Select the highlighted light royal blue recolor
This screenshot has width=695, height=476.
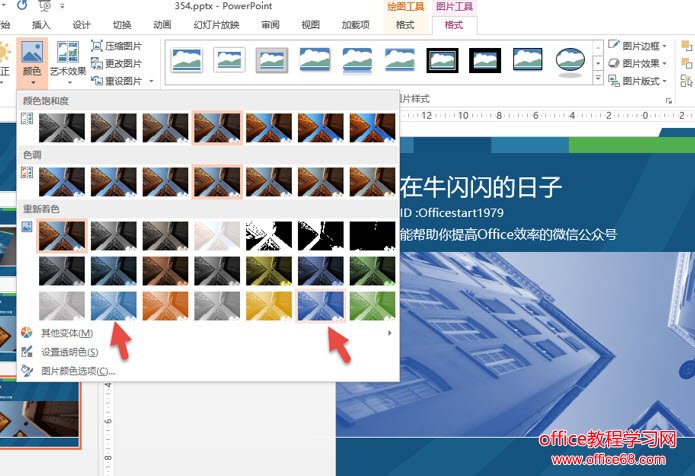pyautogui.click(x=320, y=306)
